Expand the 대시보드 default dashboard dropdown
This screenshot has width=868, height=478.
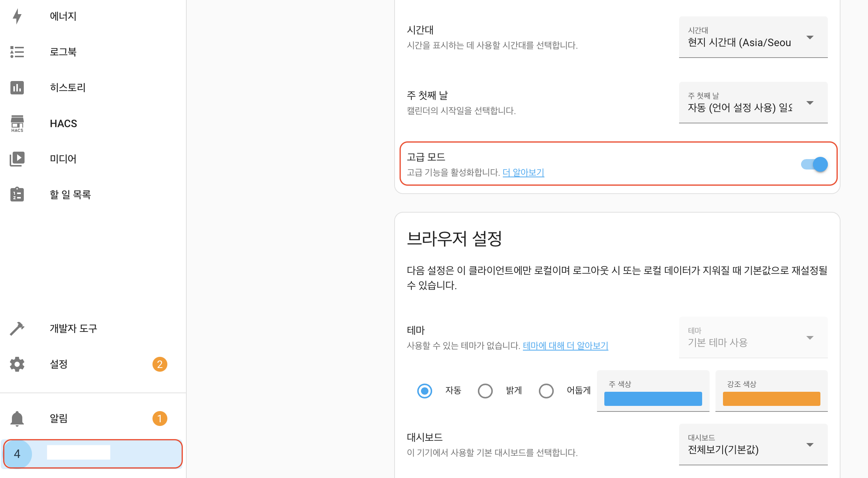753,445
